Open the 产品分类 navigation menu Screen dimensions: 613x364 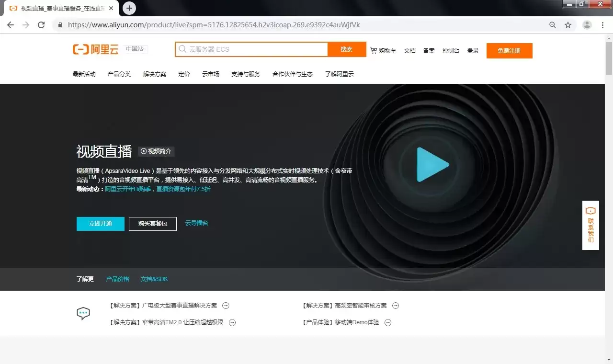(119, 74)
